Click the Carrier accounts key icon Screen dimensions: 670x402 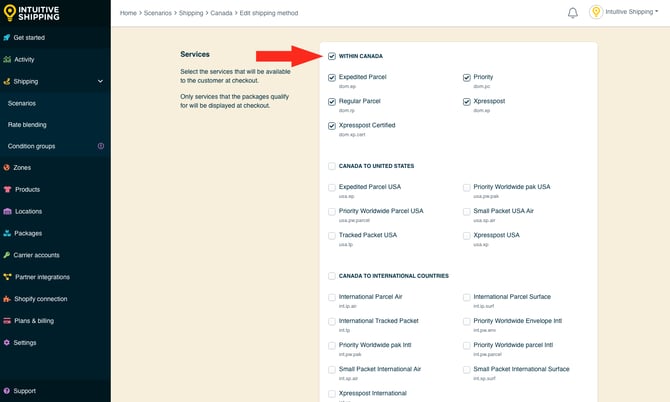pyautogui.click(x=6, y=255)
